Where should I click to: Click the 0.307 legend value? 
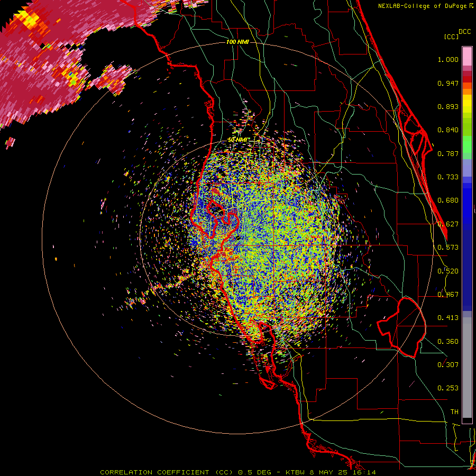[448, 365]
